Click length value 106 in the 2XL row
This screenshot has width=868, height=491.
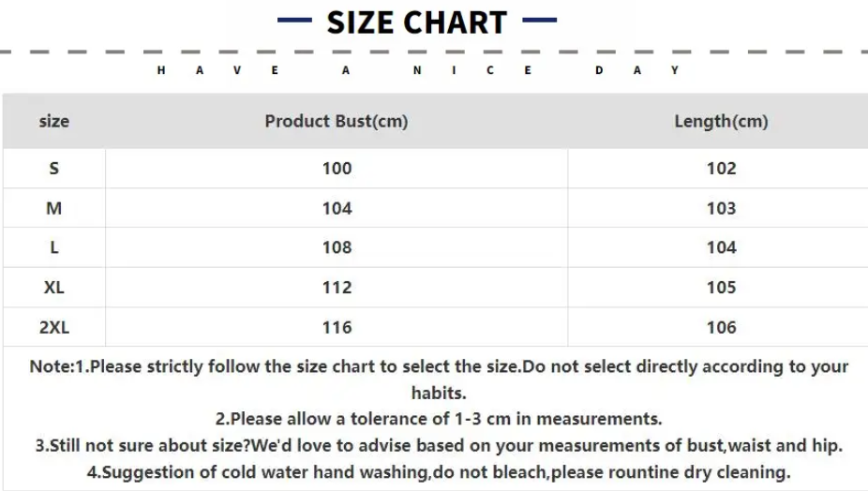tap(721, 327)
